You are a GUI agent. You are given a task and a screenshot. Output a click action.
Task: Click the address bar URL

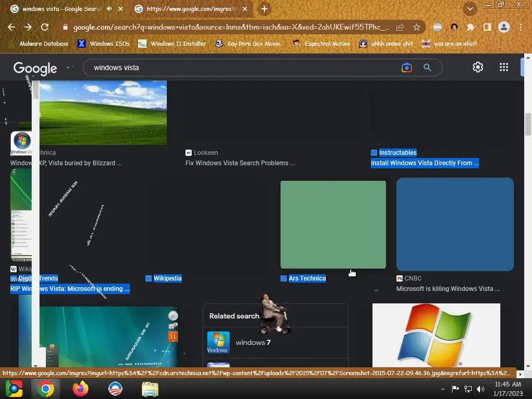point(231,27)
